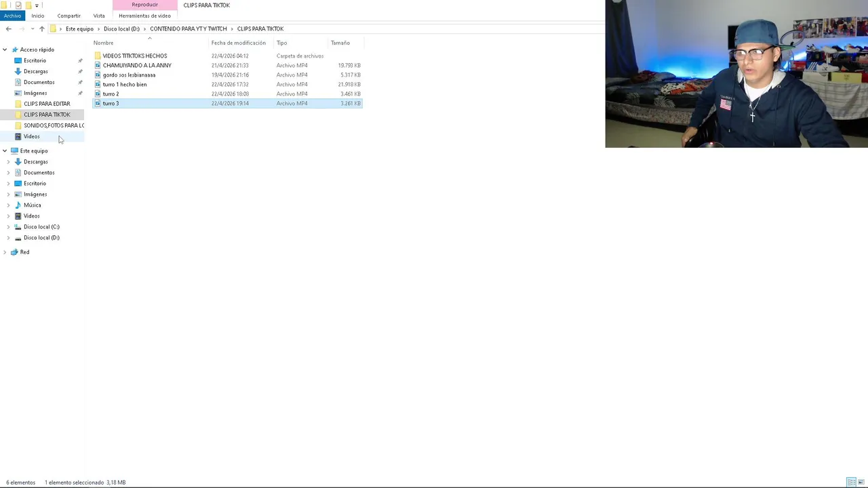Expand chevron after 'Disco local (D:)' breadcrumb
The height and width of the screenshot is (488, 868).
pyautogui.click(x=144, y=28)
